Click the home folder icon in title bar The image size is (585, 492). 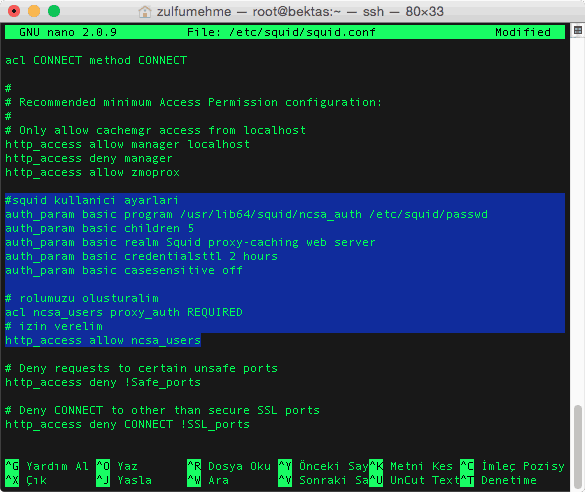point(145,12)
